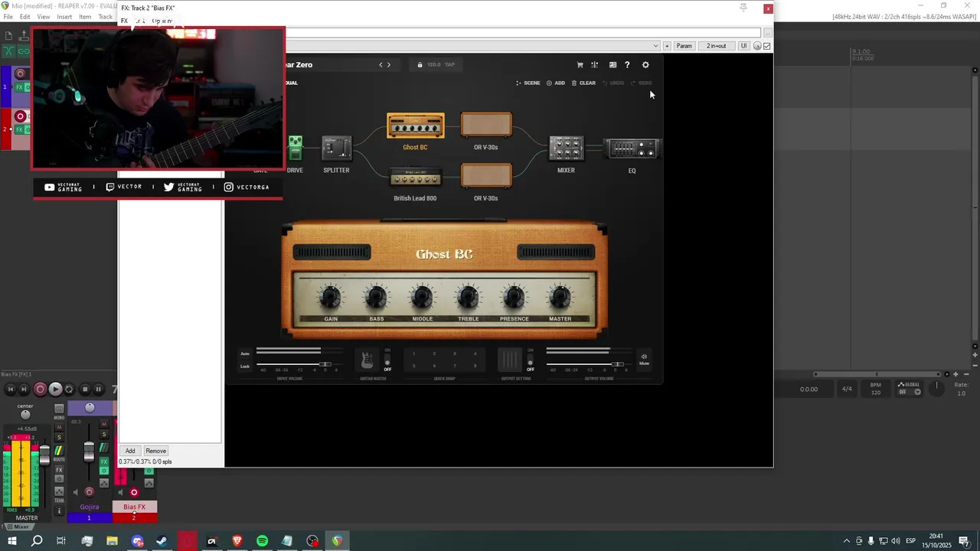Click the Ghost BC GAIN knob

tap(331, 297)
